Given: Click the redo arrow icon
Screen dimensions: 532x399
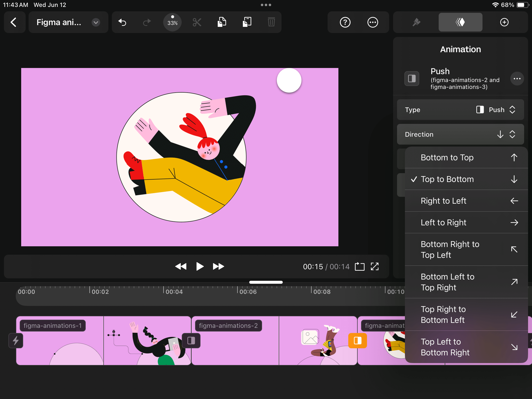Looking at the screenshot, I should pos(146,23).
